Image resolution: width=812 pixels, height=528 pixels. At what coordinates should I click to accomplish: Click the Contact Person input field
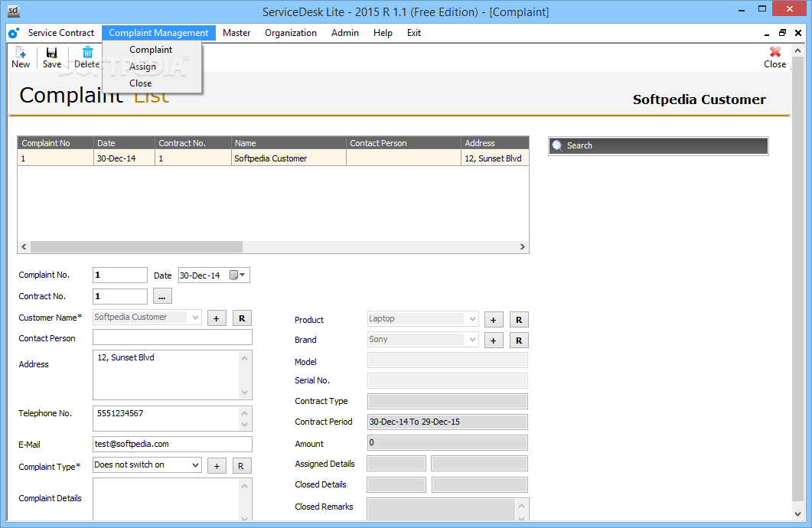tap(172, 337)
